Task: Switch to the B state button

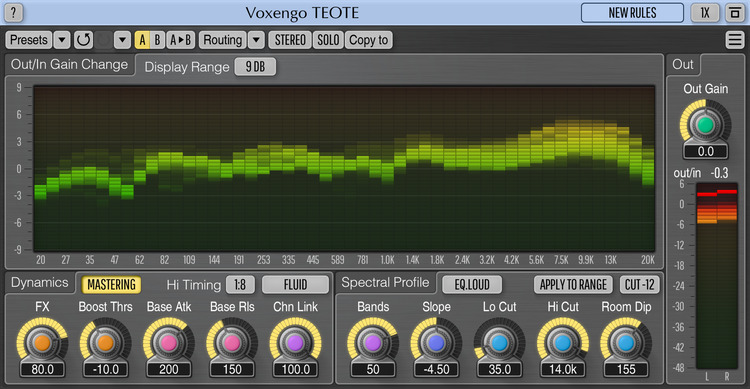Action: [157, 40]
